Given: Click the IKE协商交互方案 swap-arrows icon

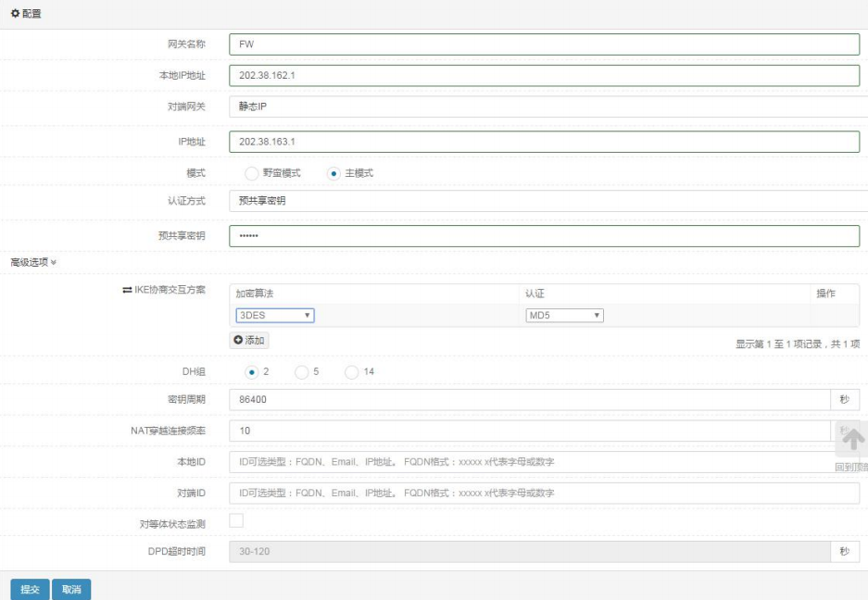Looking at the screenshot, I should (x=127, y=290).
